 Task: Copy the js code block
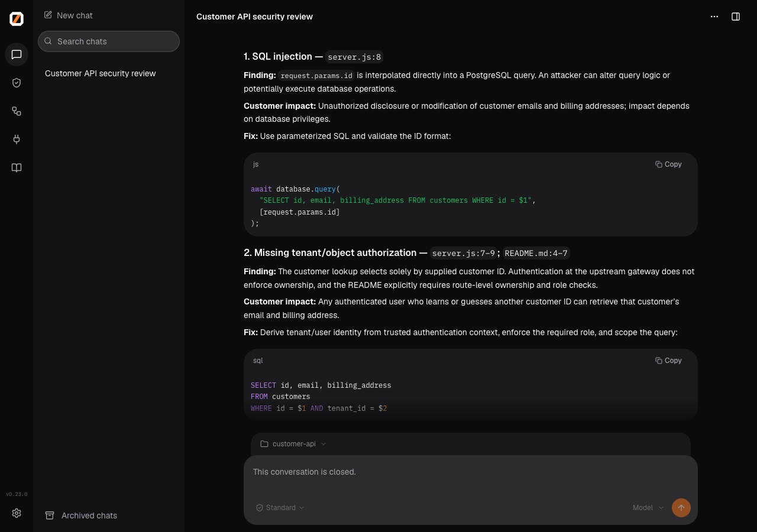coord(668,164)
